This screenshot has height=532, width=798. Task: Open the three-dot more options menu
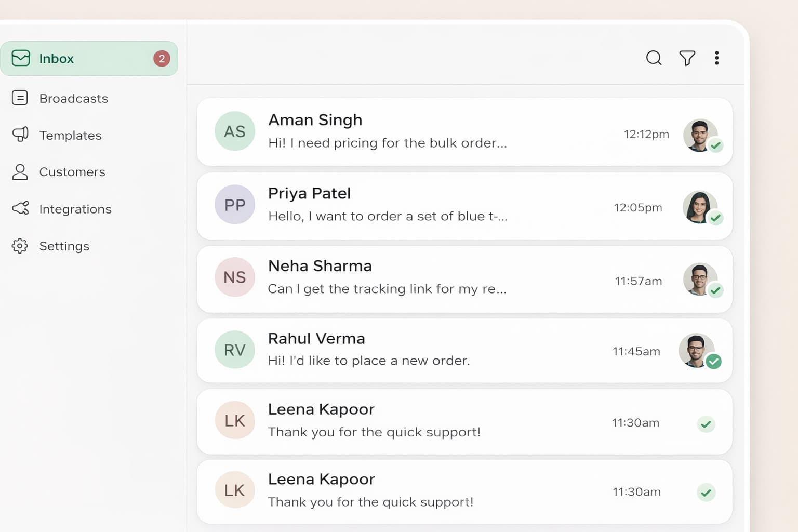tap(716, 58)
